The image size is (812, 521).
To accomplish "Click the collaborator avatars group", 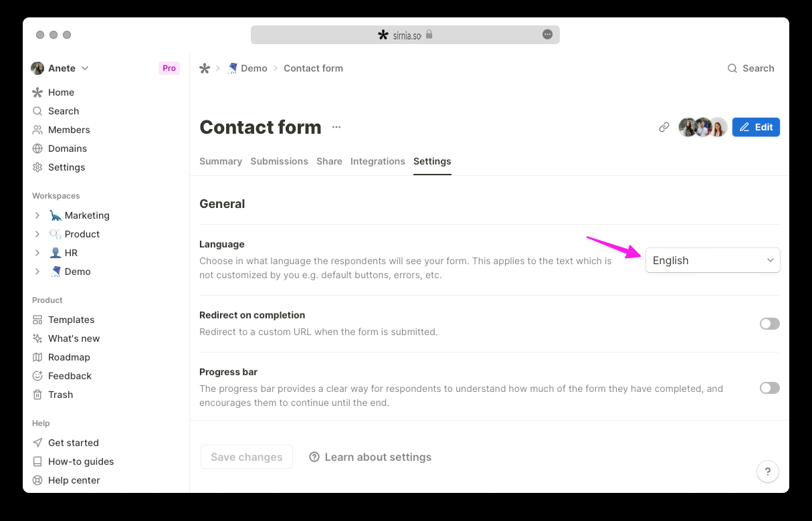I will point(702,127).
